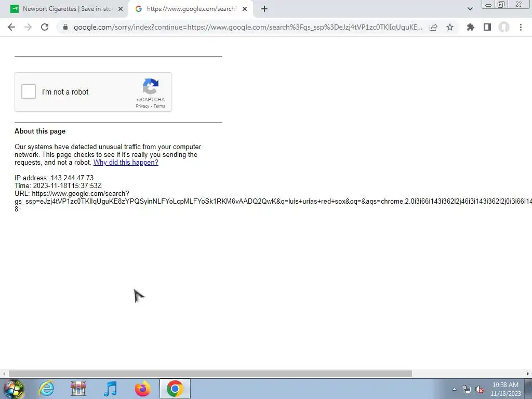532x399 pixels.
Task: Click the address bar URL field
Action: pyautogui.click(x=248, y=27)
